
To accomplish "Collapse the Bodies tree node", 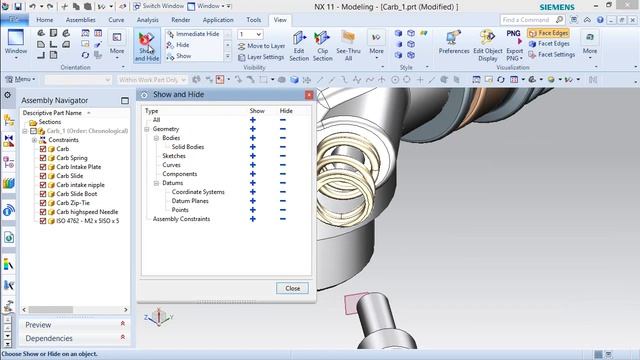I will tap(156, 138).
